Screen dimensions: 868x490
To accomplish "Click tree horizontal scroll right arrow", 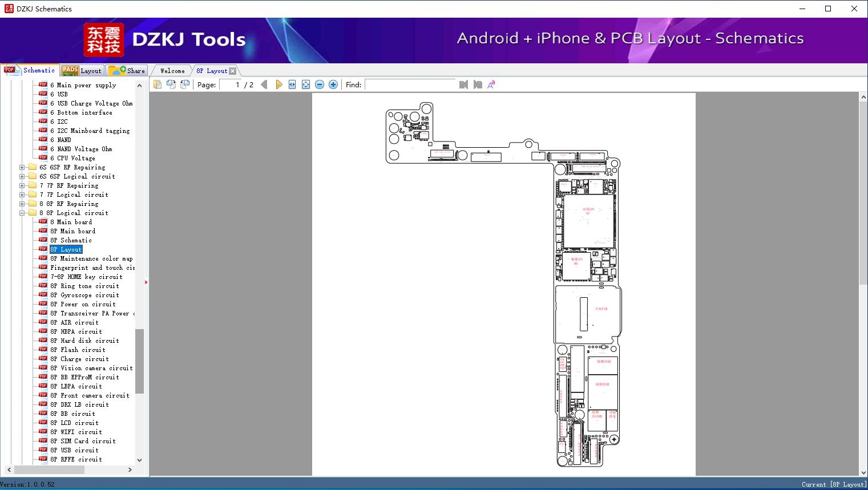I will click(130, 469).
